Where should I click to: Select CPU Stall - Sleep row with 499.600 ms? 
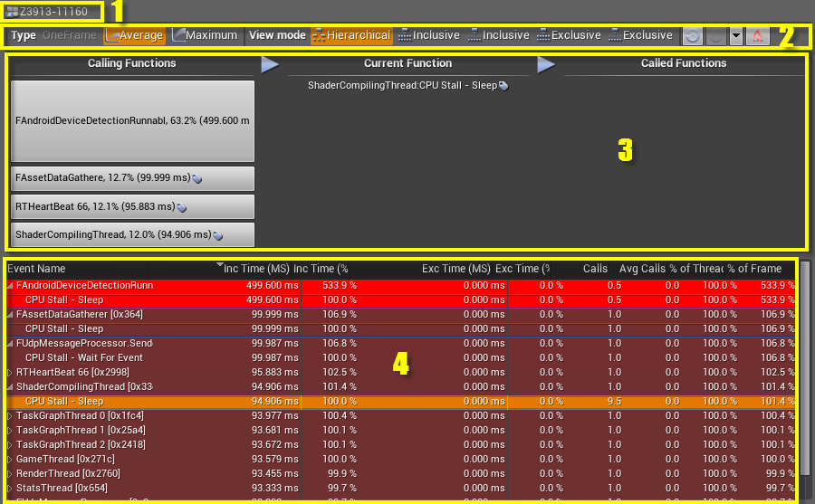click(401, 300)
